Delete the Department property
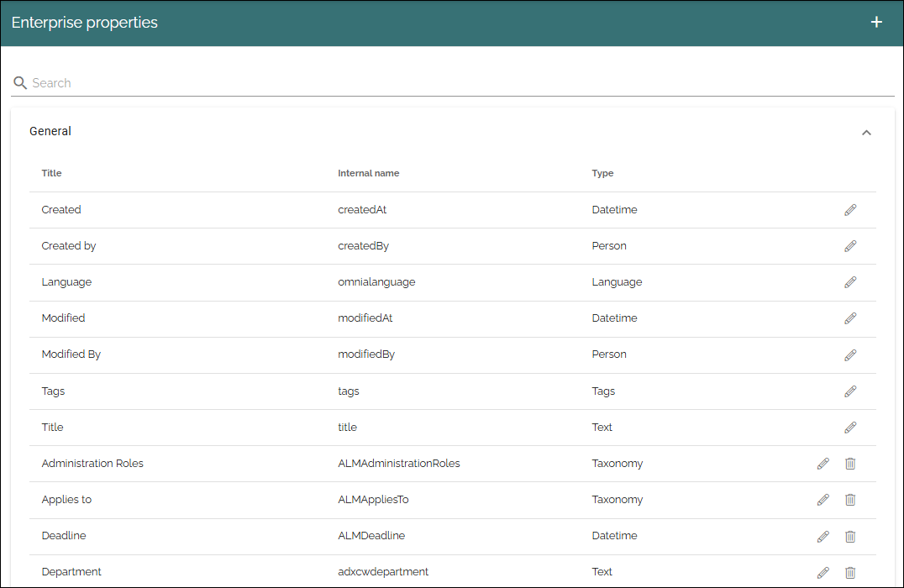This screenshot has height=588, width=904. 850,572
